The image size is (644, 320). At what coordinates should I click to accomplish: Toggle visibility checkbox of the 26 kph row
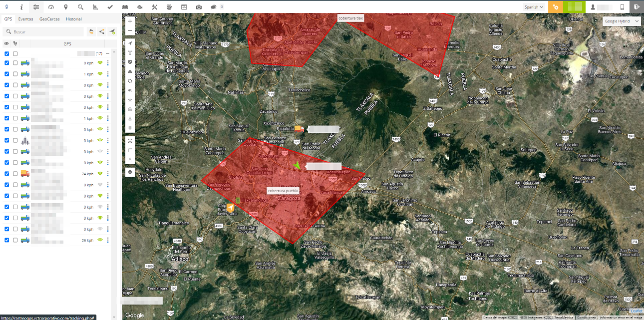click(7, 240)
